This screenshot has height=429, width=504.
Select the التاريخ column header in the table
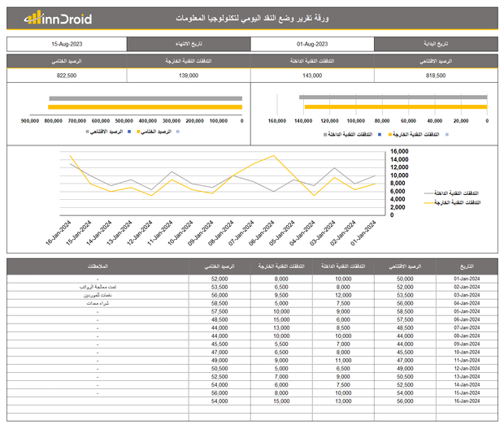pos(467,266)
